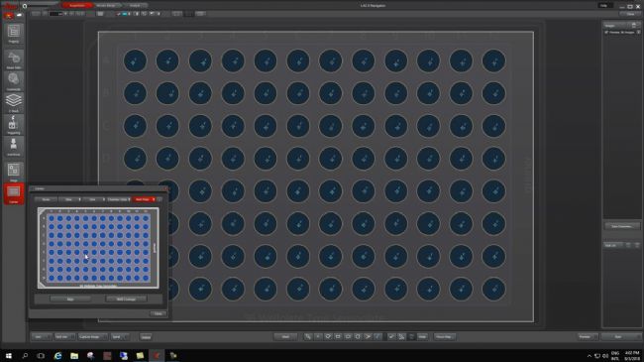The height and width of the screenshot is (362, 644).
Task: Click the magnifier zoom tool in the bottom toolbar
Action: coord(307,336)
